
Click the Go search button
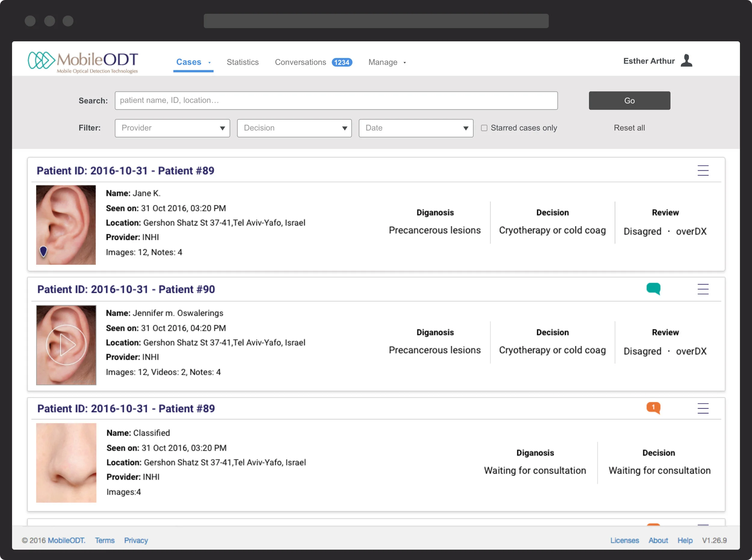629,100
